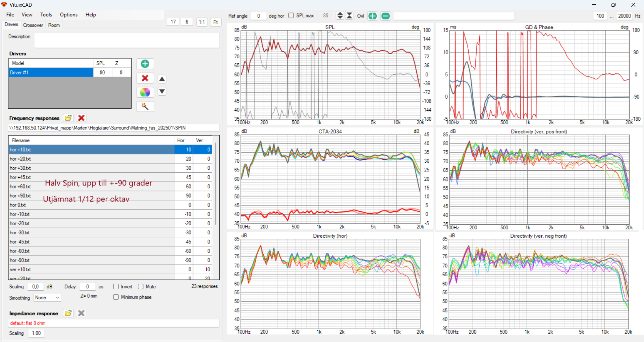644x342 pixels.
Task: Move driver down with arrow button
Action: pyautogui.click(x=162, y=91)
